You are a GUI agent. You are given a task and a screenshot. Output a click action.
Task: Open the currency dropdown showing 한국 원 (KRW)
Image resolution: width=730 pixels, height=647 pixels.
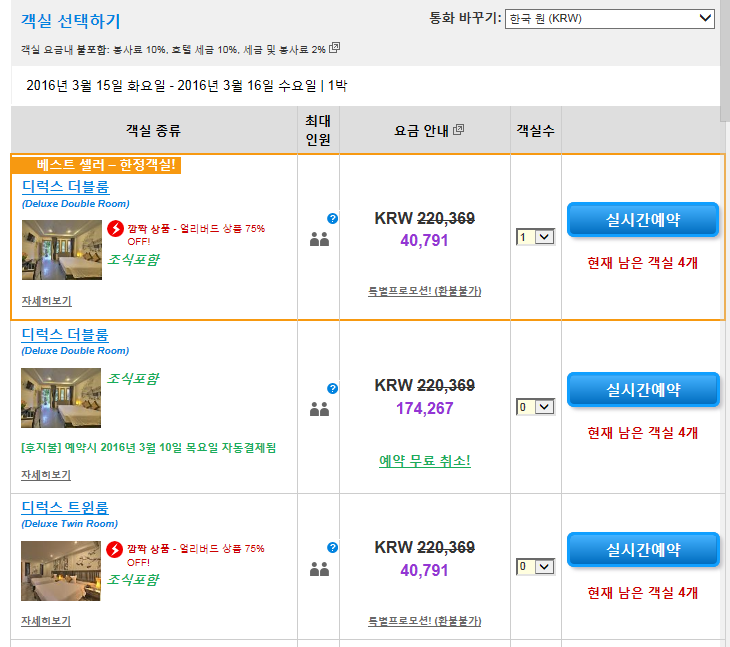[x=609, y=19]
